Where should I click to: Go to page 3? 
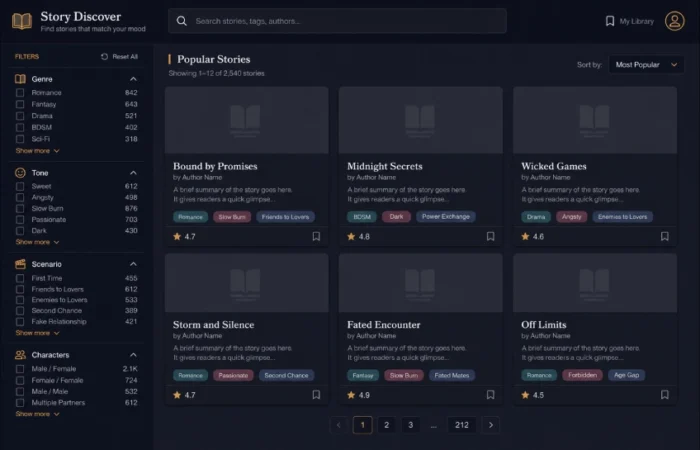[x=411, y=425]
